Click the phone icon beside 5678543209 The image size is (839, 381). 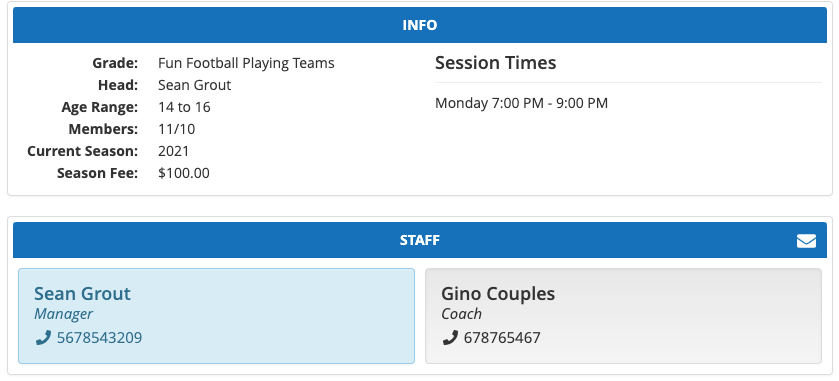tap(43, 338)
